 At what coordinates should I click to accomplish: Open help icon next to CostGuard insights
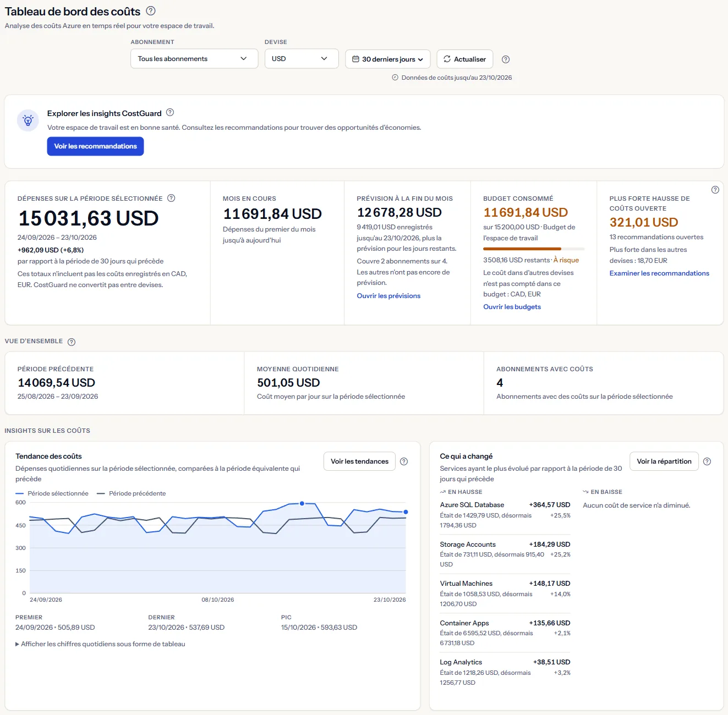170,113
